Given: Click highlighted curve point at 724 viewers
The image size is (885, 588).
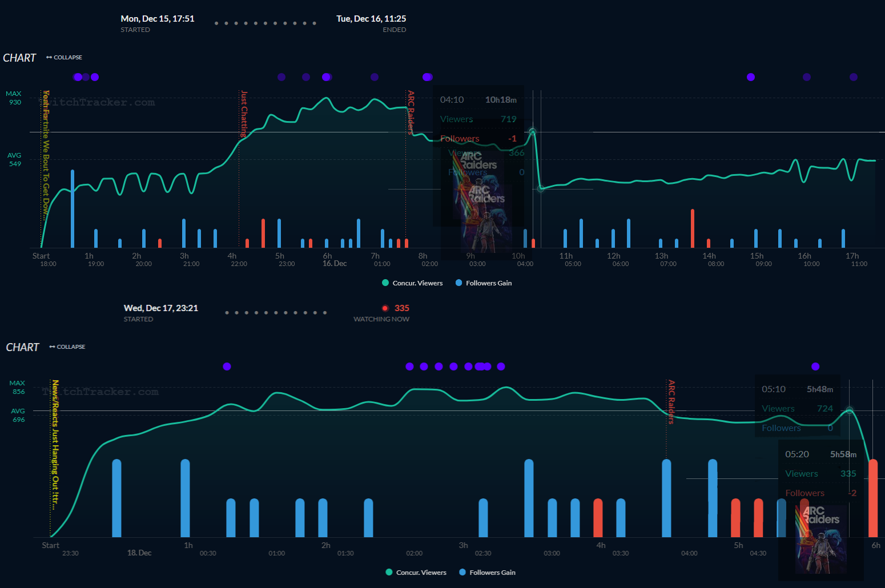Looking at the screenshot, I should tap(850, 410).
